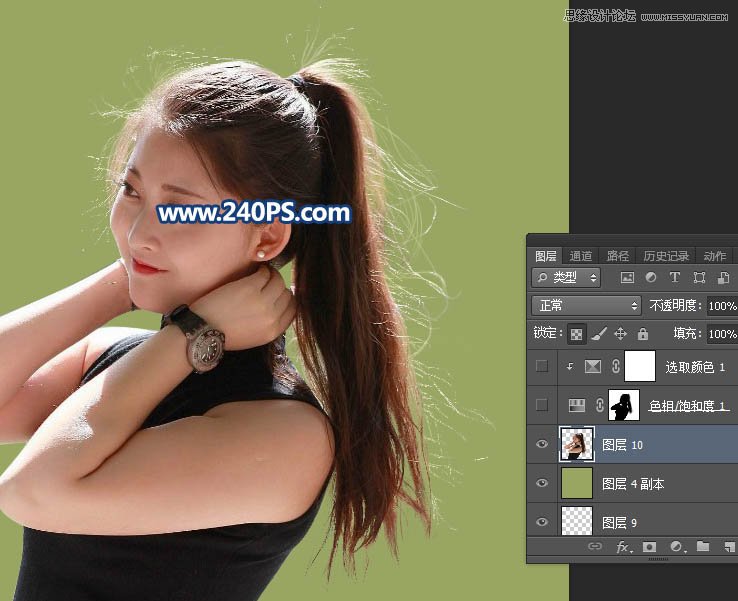Click the 填充 value field

point(722,334)
